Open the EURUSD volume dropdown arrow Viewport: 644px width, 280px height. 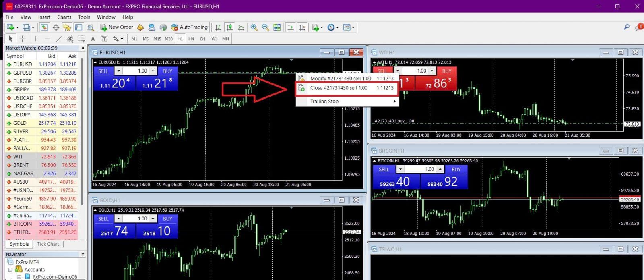pyautogui.click(x=118, y=71)
